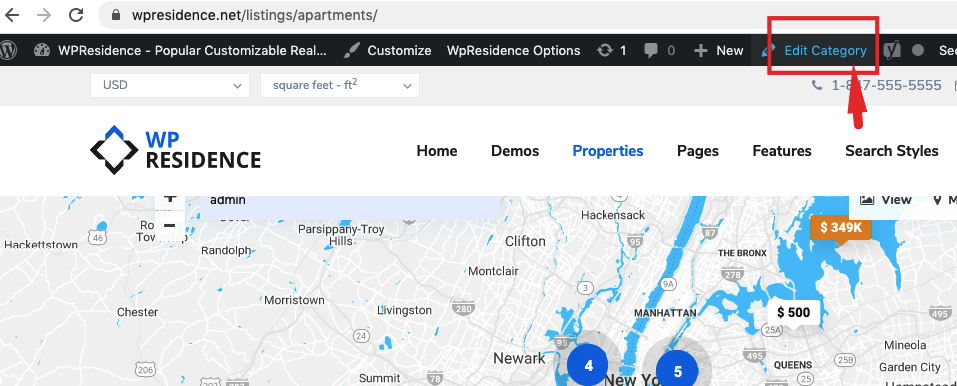
Task: Open map cluster marker with 4
Action: pyautogui.click(x=588, y=366)
